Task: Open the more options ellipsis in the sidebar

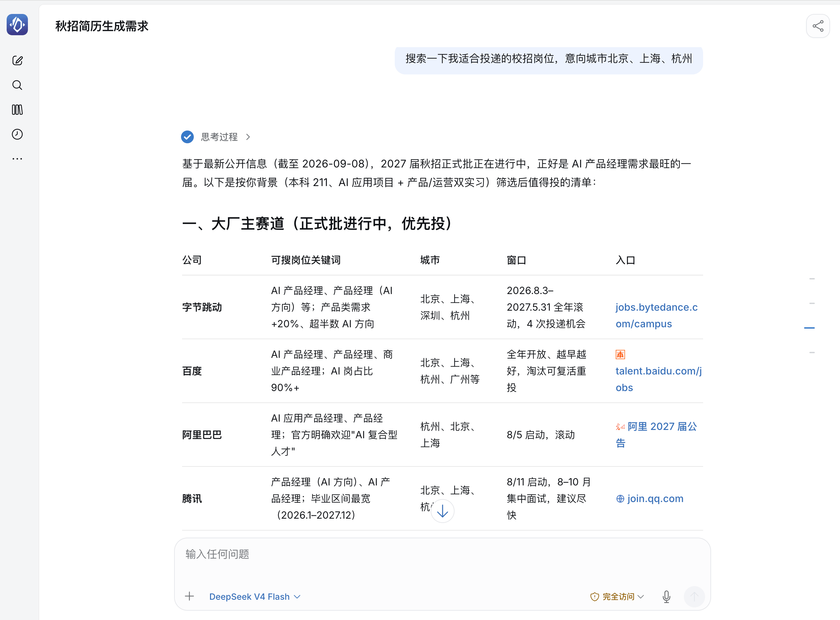Action: (17, 159)
